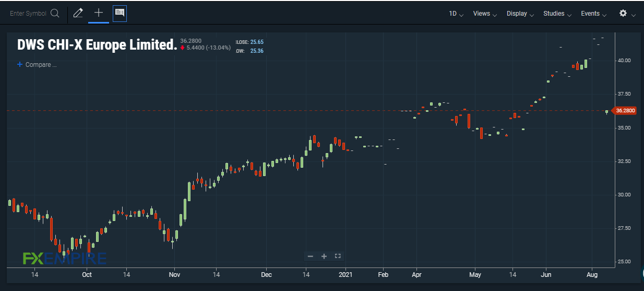The image size is (644, 291).
Task: Open the settings gear menu
Action: pos(623,13)
